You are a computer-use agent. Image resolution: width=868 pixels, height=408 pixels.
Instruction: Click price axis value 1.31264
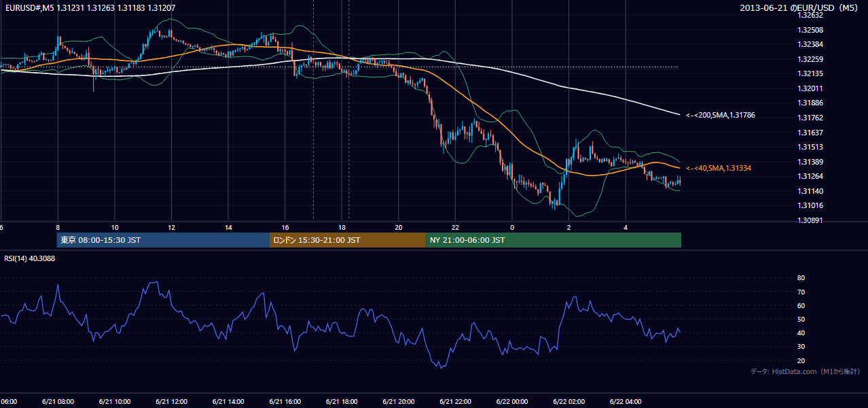pyautogui.click(x=810, y=176)
